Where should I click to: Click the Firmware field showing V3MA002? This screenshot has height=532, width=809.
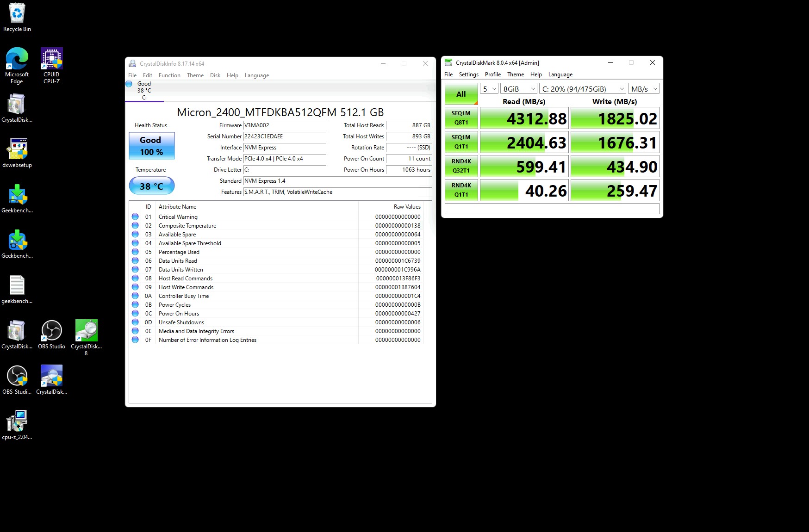click(285, 125)
